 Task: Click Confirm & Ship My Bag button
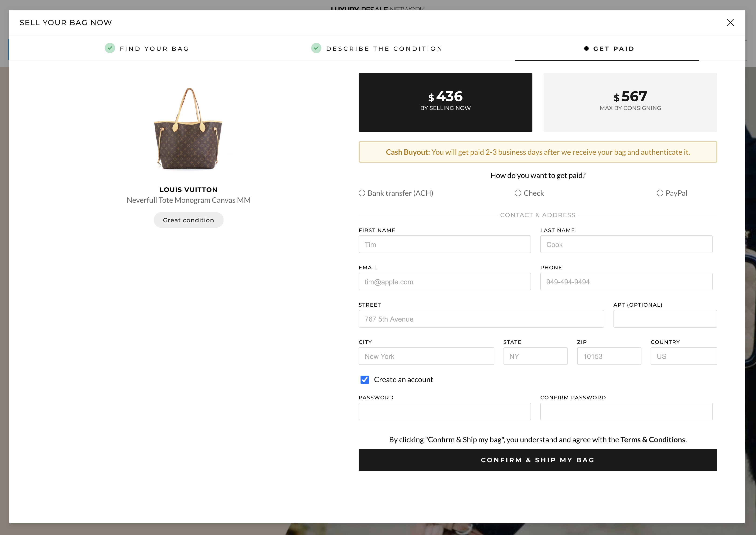click(538, 460)
